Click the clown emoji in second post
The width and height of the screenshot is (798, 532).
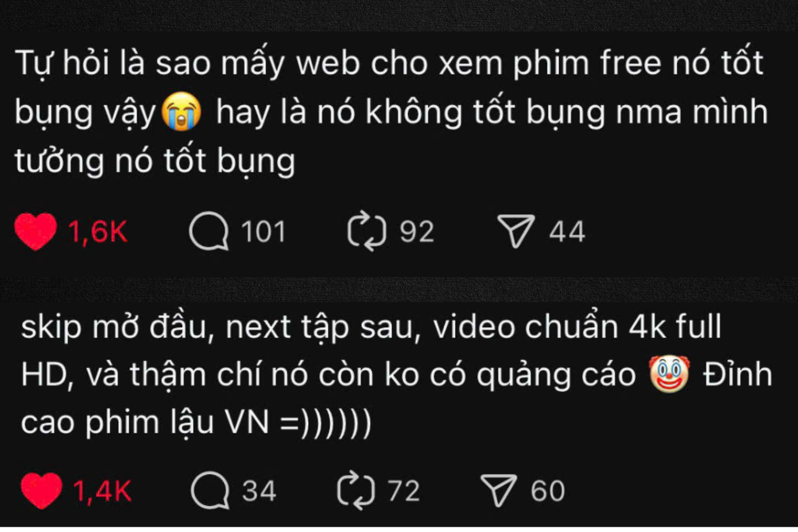click(669, 374)
